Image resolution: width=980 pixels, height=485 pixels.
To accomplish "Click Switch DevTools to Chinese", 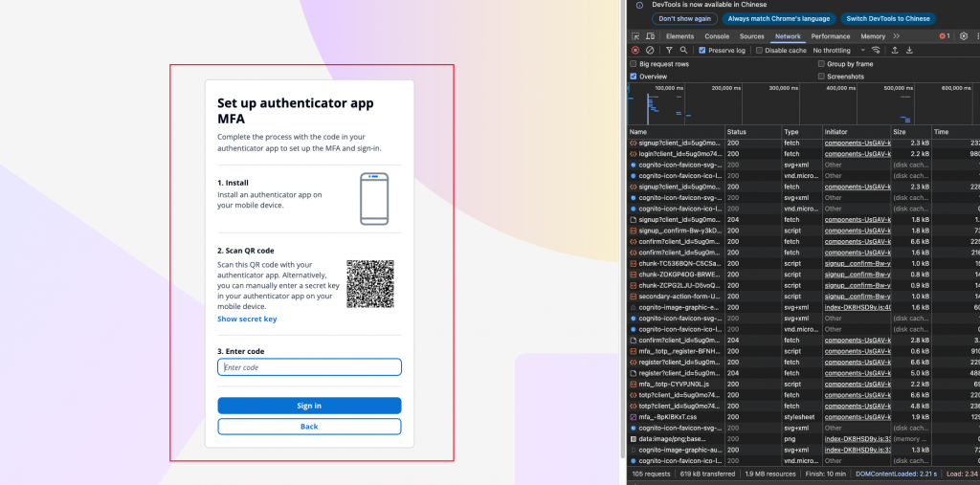I will [x=887, y=19].
